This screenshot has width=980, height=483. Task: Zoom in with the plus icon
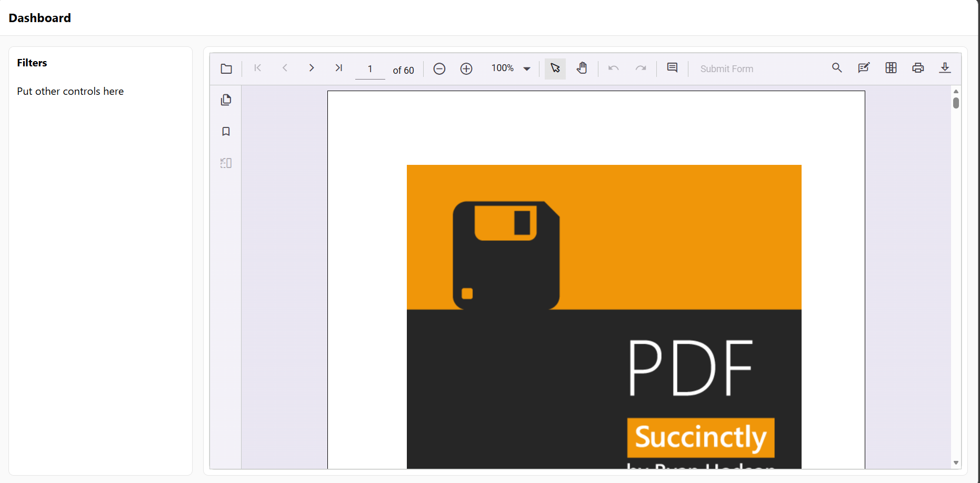click(466, 69)
